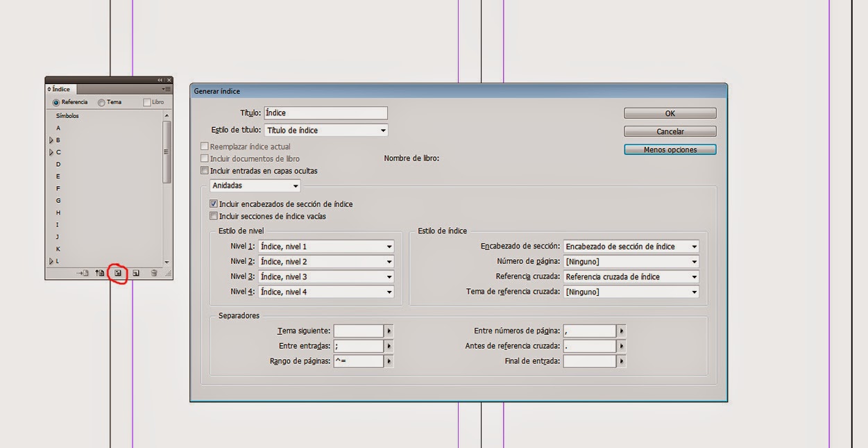Expand the C section in index list
This screenshot has width=868, height=448.
(51, 152)
